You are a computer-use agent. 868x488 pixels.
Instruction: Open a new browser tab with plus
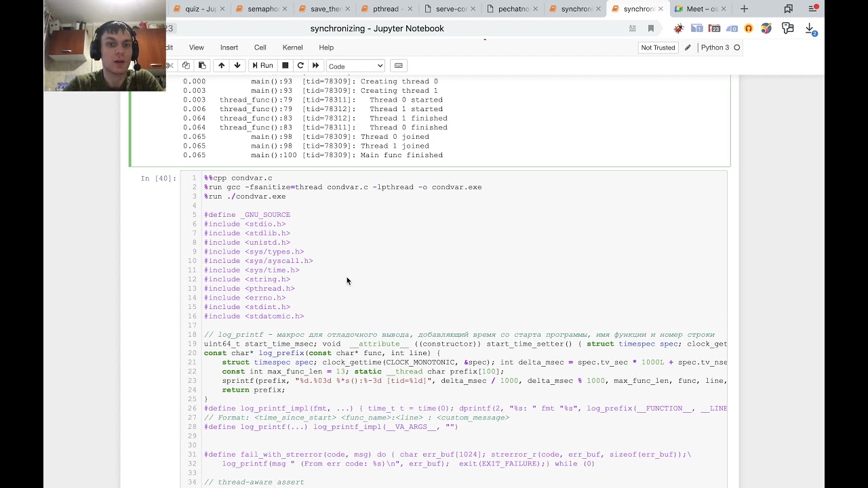point(744,9)
